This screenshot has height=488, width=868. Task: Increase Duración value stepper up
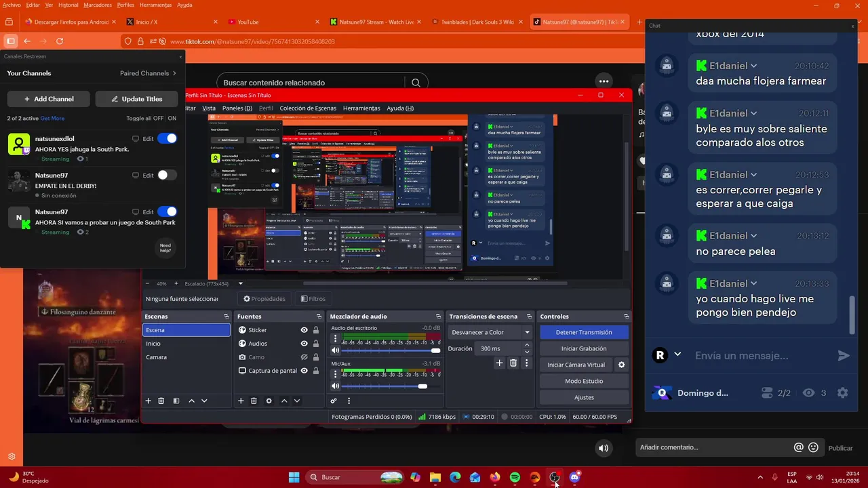click(x=527, y=345)
